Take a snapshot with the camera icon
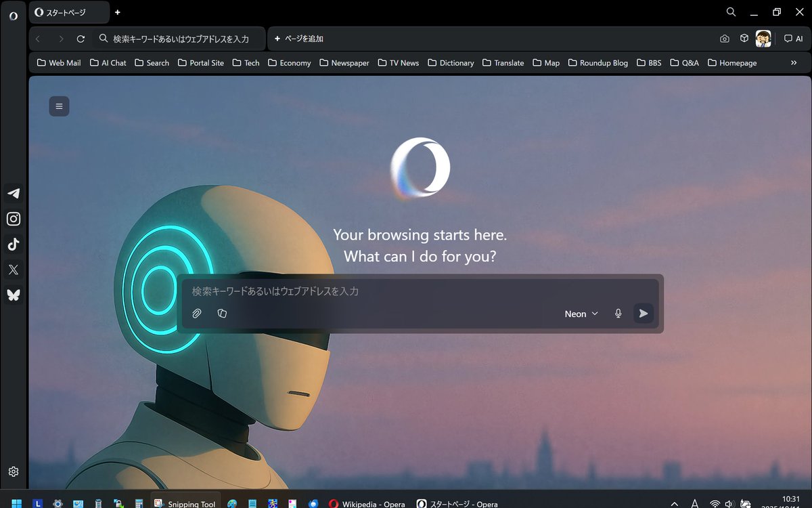 [x=725, y=39]
